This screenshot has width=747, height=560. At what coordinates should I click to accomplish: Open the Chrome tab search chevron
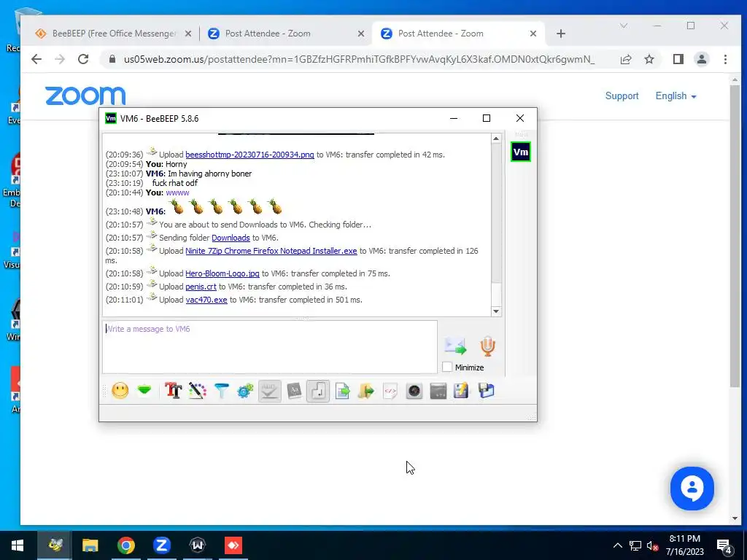click(x=624, y=26)
